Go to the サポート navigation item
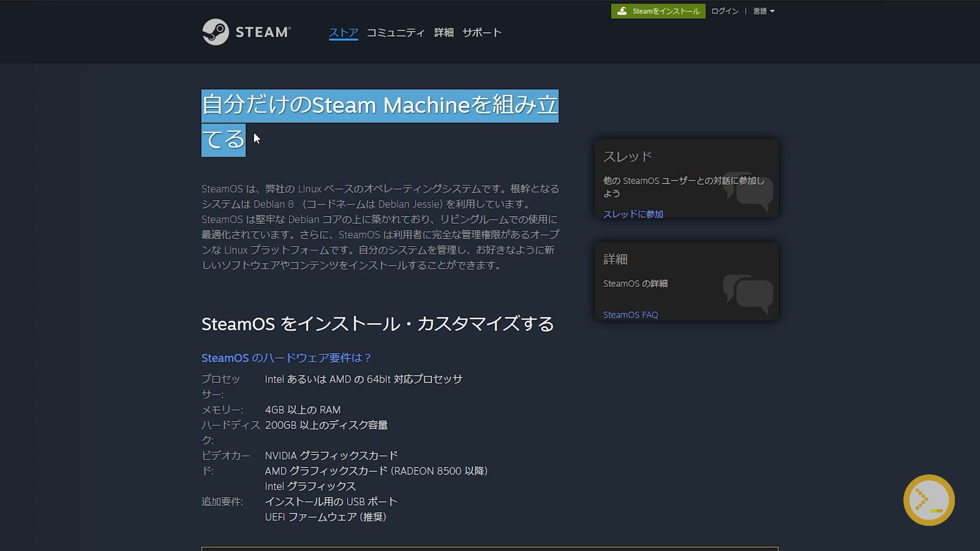 pos(482,33)
